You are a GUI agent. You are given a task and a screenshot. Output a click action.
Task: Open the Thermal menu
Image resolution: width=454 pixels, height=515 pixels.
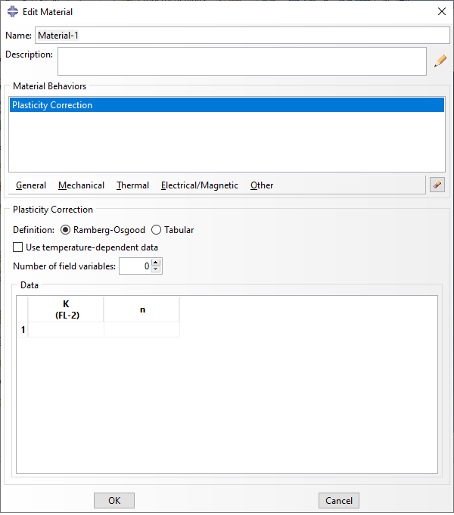point(133,185)
